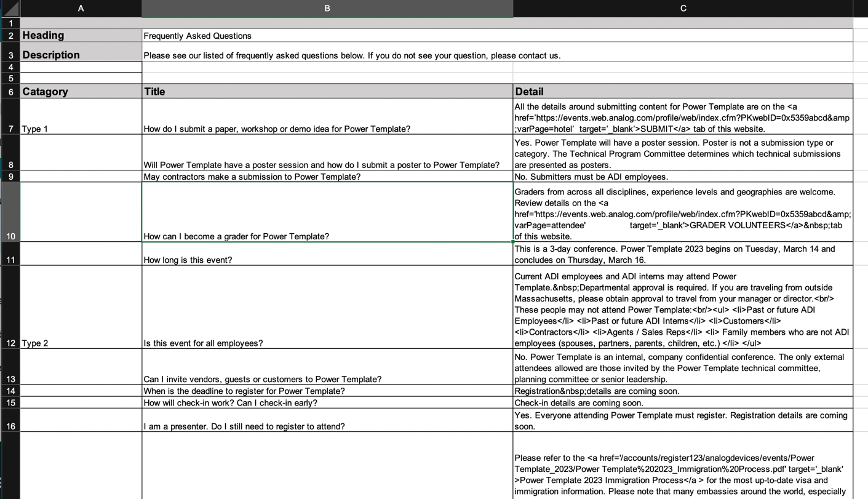
Task: Click the Immigration Process detail cell
Action: pyautogui.click(x=683, y=466)
